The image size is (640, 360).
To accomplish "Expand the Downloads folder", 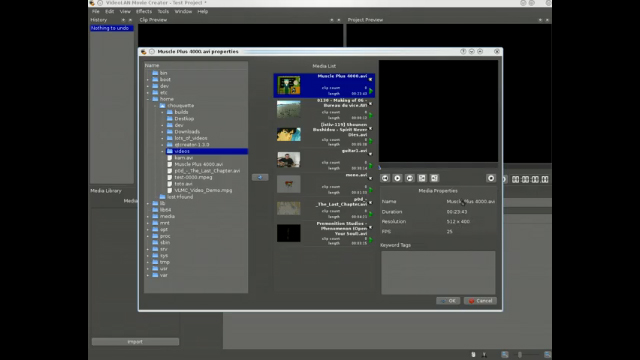I will tap(162, 132).
